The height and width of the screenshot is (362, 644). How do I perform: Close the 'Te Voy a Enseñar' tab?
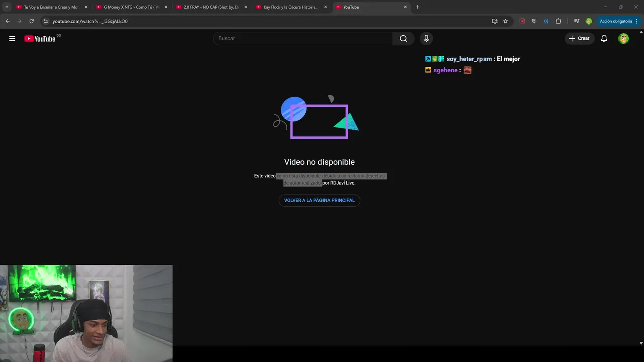(x=86, y=7)
